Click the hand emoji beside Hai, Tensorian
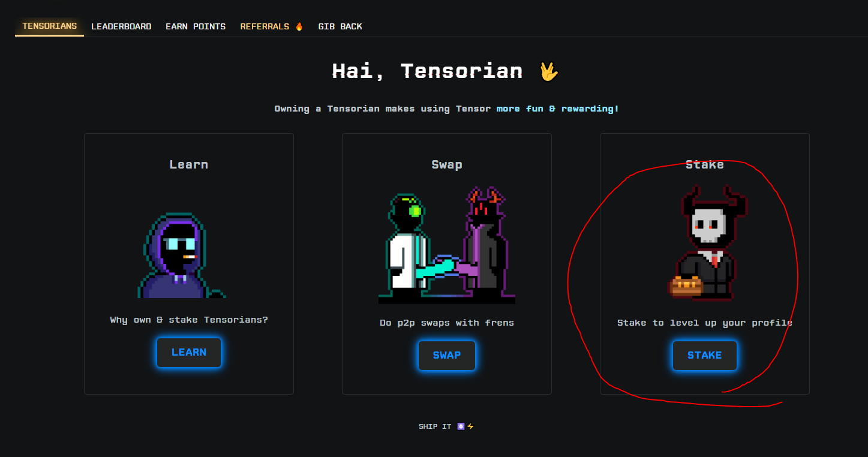868x457 pixels. tap(548, 71)
